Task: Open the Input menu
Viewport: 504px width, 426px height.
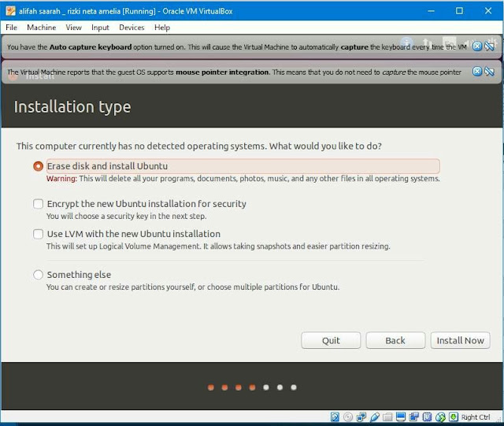Action: coord(100,28)
